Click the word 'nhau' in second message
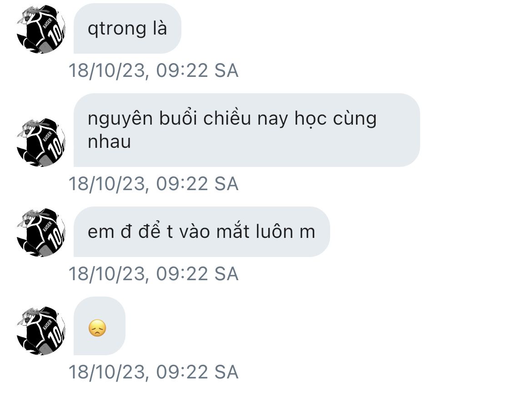Viewport: 532px width, 393px height. [x=109, y=141]
